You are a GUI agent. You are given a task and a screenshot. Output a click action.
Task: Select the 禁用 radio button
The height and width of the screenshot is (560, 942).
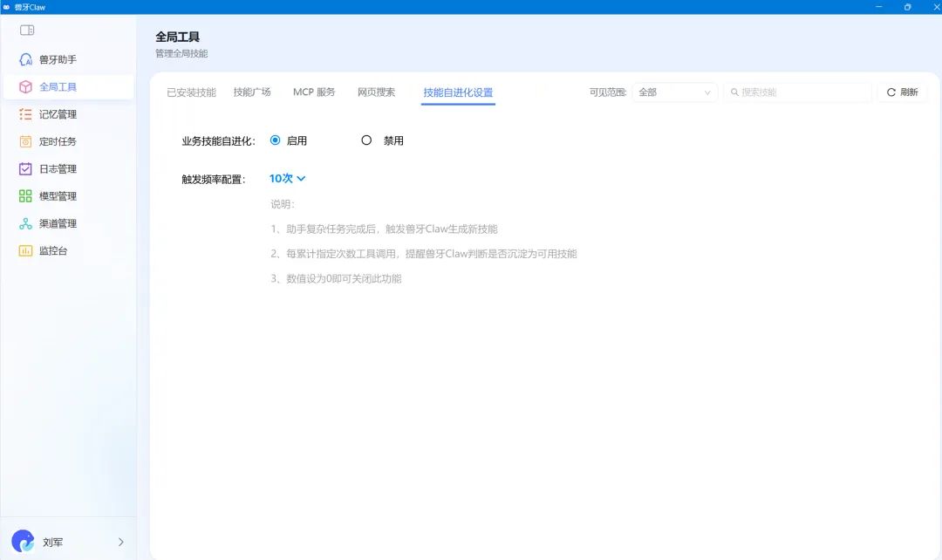366,140
